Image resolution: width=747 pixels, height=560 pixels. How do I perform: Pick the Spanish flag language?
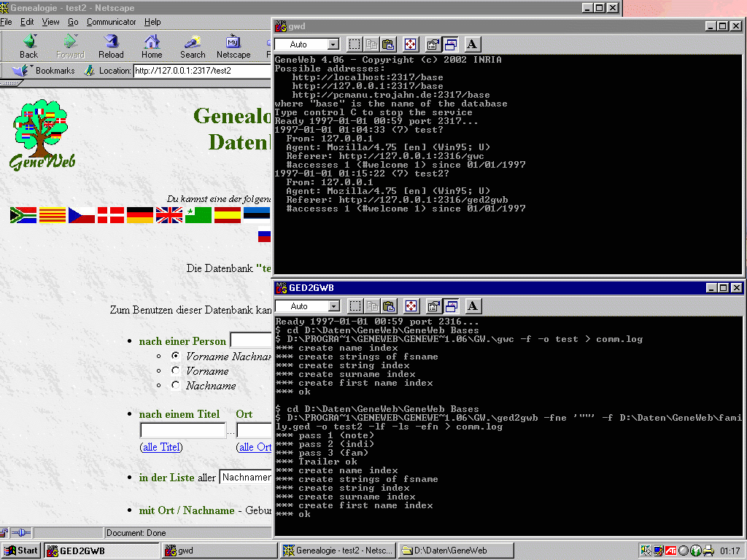tap(228, 215)
